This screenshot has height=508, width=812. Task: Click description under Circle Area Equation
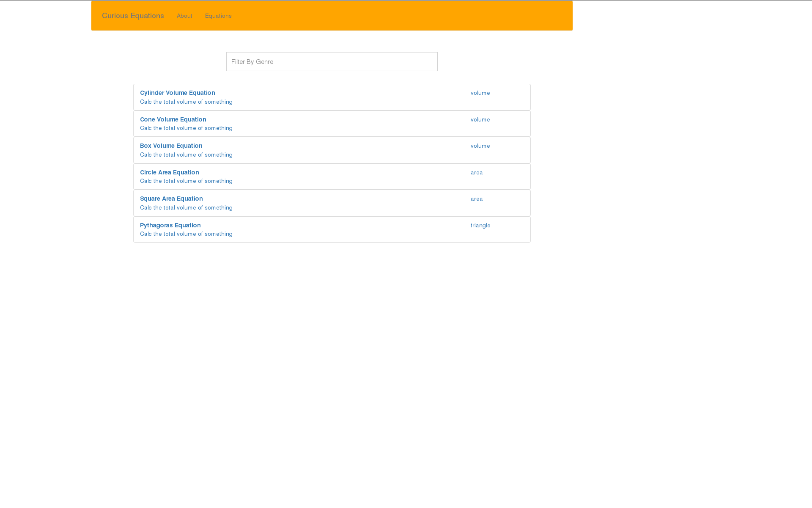(x=186, y=181)
